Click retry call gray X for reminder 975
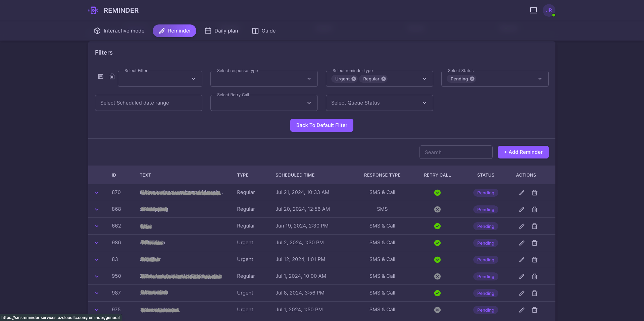Viewport: 644px width, 321px height. (x=437, y=310)
